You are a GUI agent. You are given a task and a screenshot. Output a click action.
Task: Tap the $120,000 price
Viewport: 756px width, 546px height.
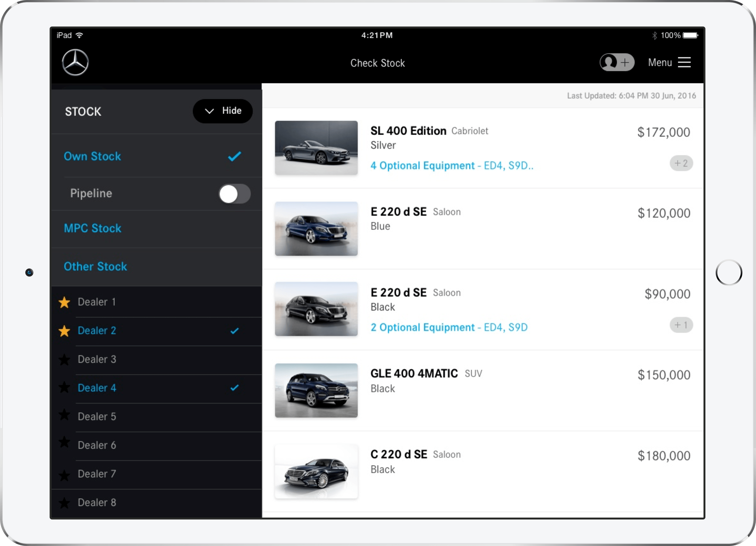[x=664, y=214]
